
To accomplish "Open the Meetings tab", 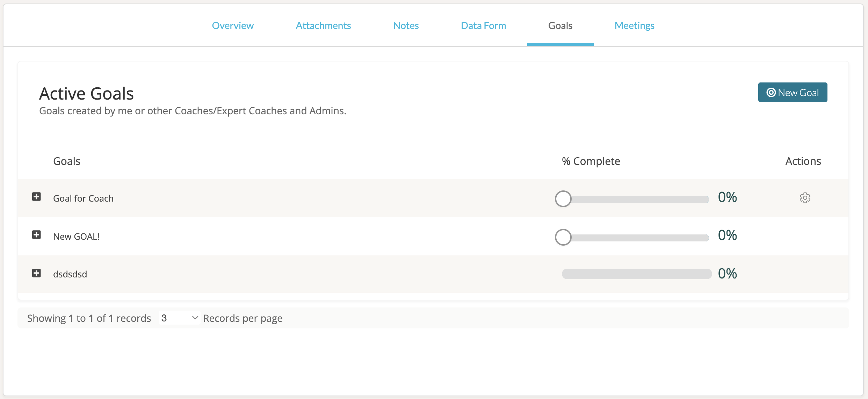I will point(634,26).
